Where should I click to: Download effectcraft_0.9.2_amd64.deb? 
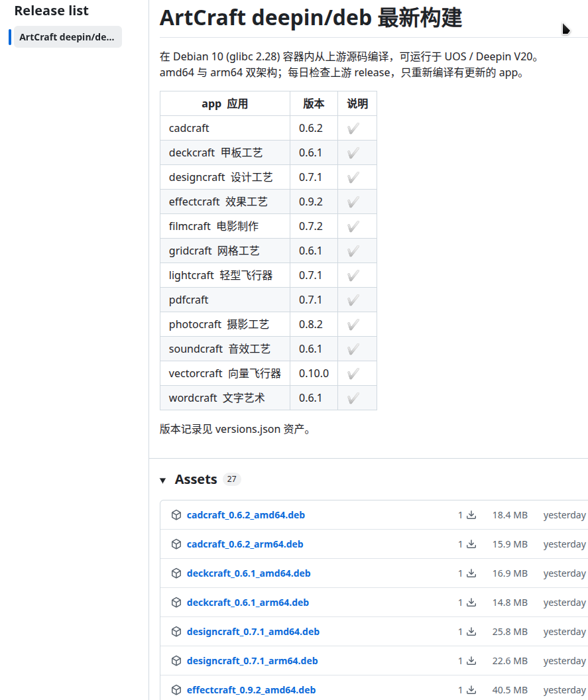click(x=251, y=690)
